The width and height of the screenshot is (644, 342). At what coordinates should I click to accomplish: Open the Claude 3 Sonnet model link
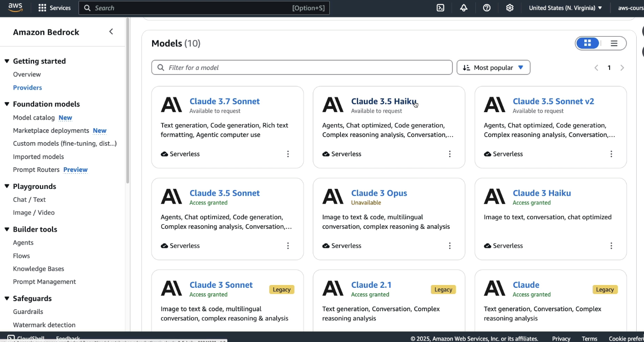click(221, 285)
